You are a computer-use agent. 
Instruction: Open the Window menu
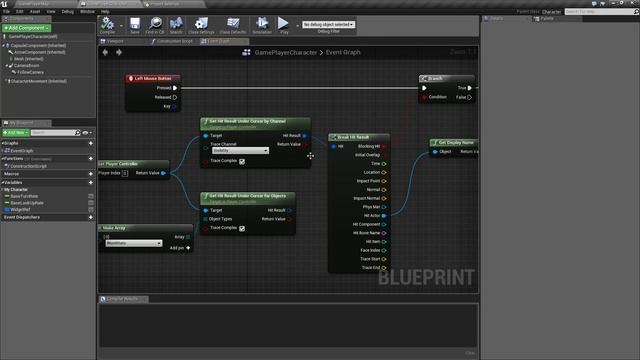pos(87,11)
